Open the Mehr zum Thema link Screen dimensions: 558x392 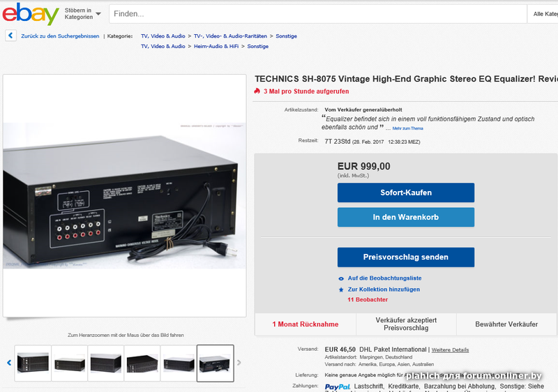[x=407, y=128]
